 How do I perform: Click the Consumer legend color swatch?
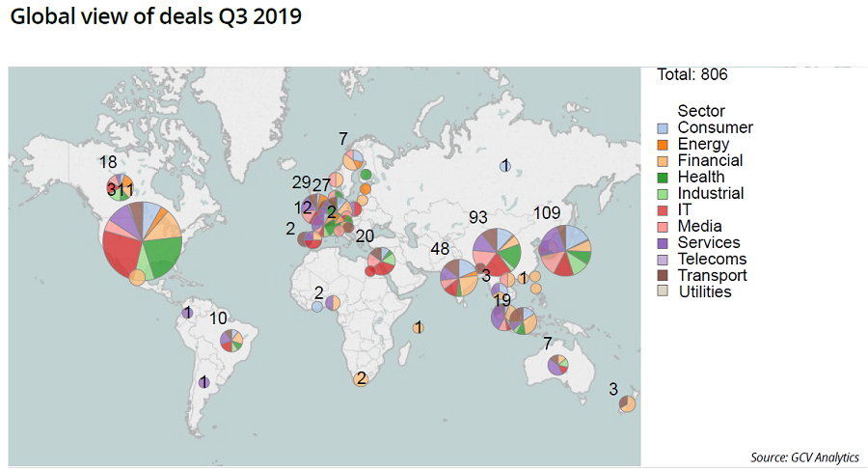point(663,128)
